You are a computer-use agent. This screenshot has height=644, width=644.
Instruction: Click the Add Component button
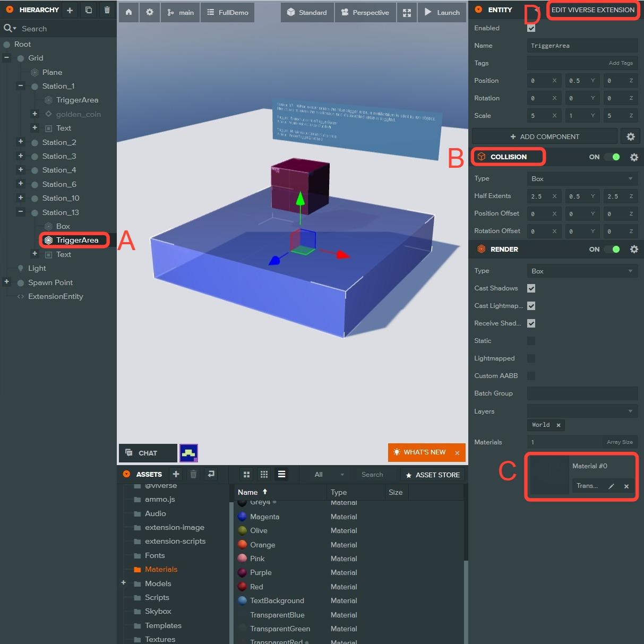545,136
